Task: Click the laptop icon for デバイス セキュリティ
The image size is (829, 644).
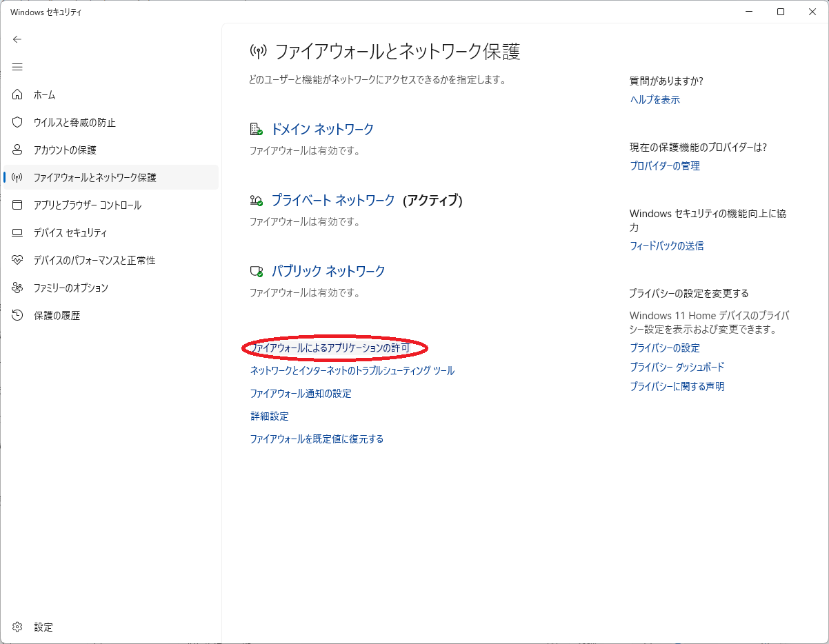Action: tap(18, 232)
